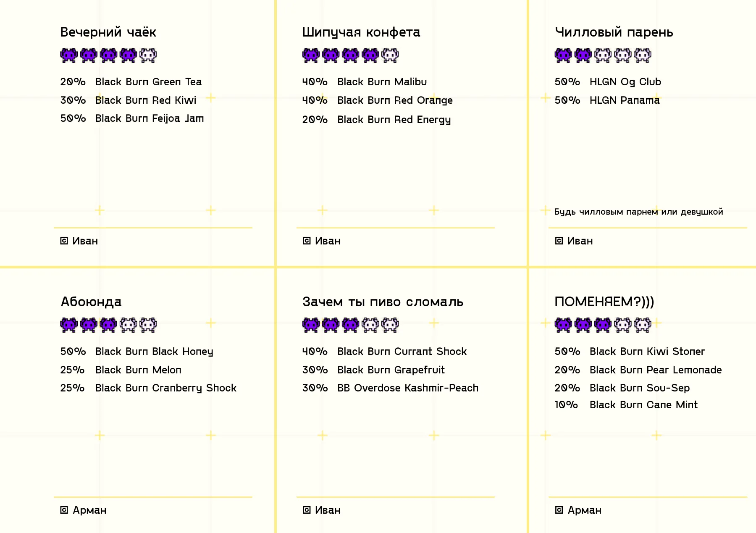Click Black Burn Feijoa Jam ingredient
The height and width of the screenshot is (533, 756).
click(150, 118)
